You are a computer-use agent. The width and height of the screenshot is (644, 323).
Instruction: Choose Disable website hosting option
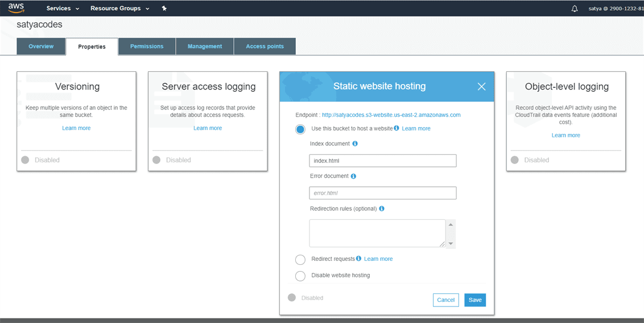pyautogui.click(x=300, y=276)
